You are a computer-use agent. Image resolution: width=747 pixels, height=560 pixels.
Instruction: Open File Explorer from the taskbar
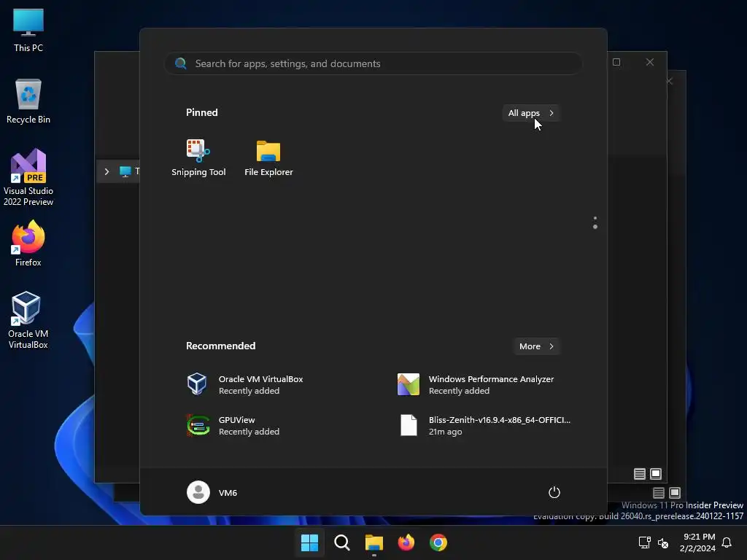point(374,542)
